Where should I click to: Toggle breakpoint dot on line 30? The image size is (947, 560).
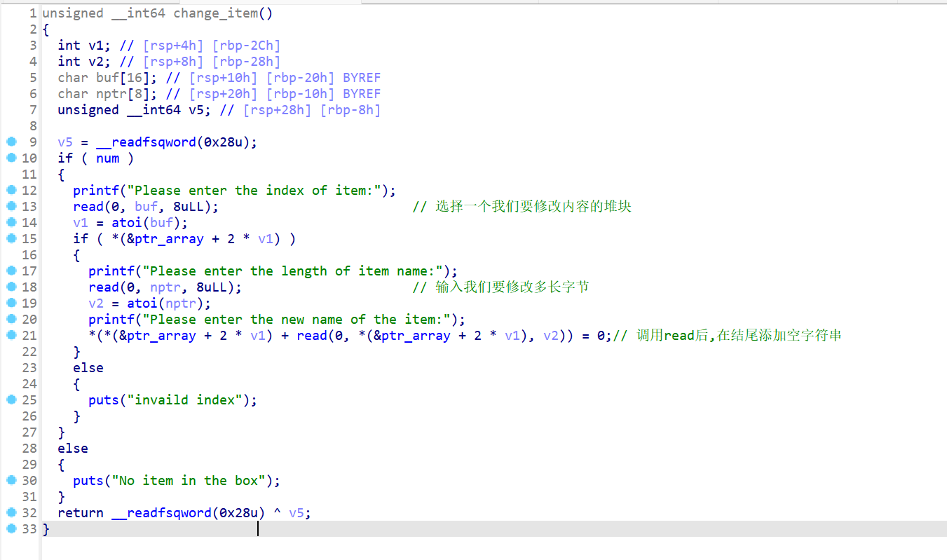pyautogui.click(x=11, y=480)
